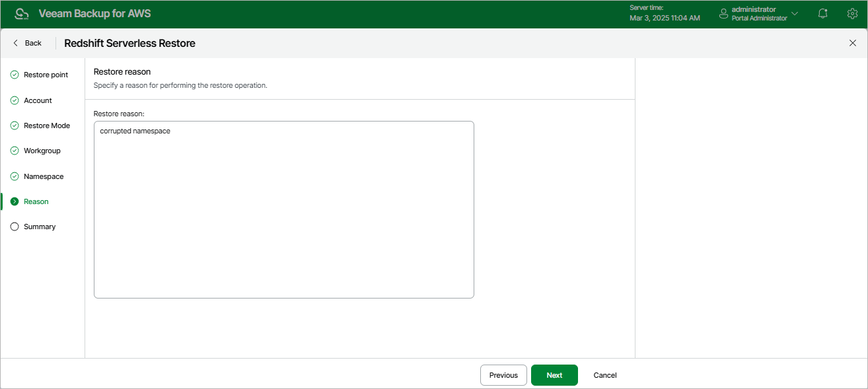Click the Restore Mode checkmark icon
Viewport: 868px width, 389px height.
(x=15, y=125)
